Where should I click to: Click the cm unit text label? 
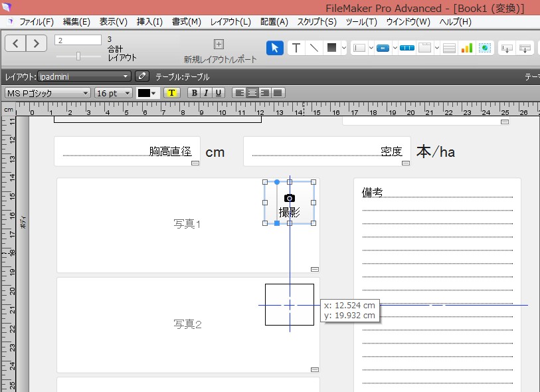[x=215, y=152]
